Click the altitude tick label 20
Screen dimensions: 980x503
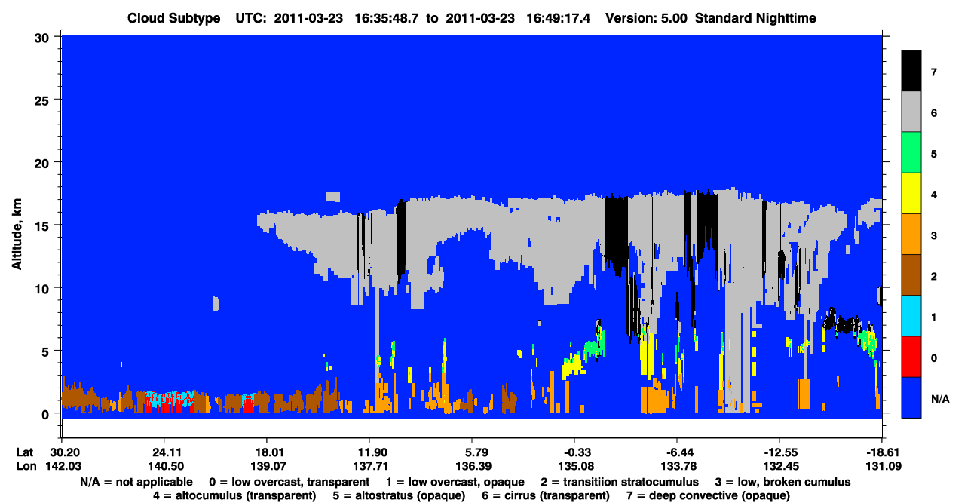tap(44, 162)
